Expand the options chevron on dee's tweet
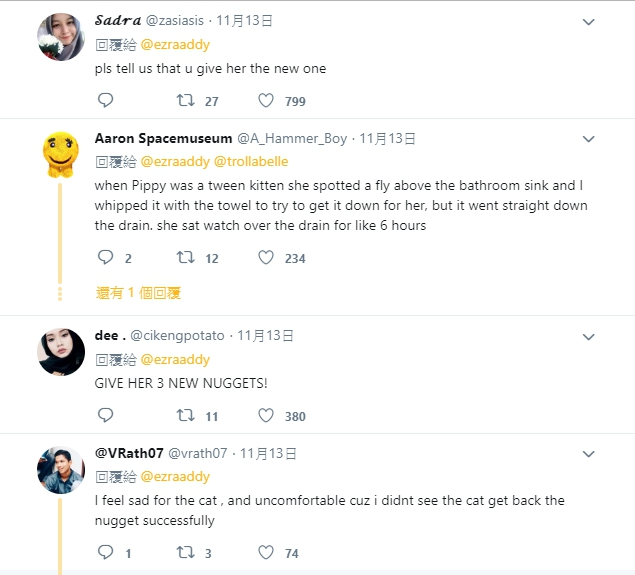The height and width of the screenshot is (575, 635). point(589,336)
